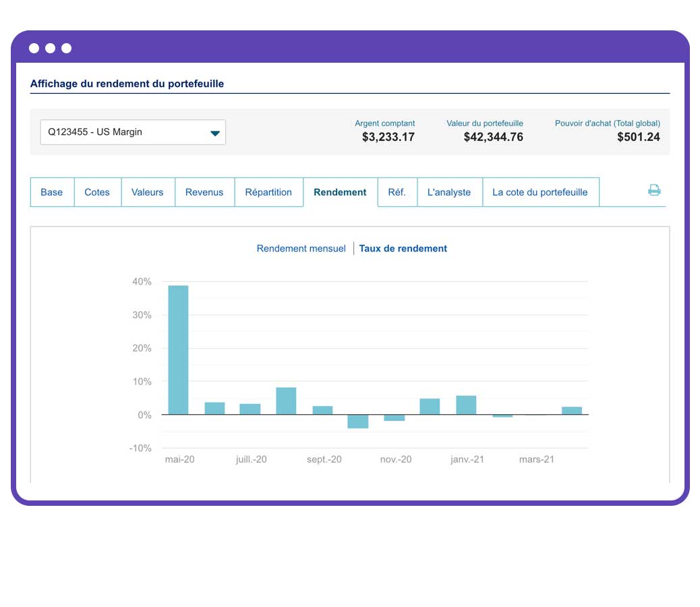Select the Rendement mensuel view
Image resolution: width=700 pixels, height=607 pixels.
(x=301, y=248)
